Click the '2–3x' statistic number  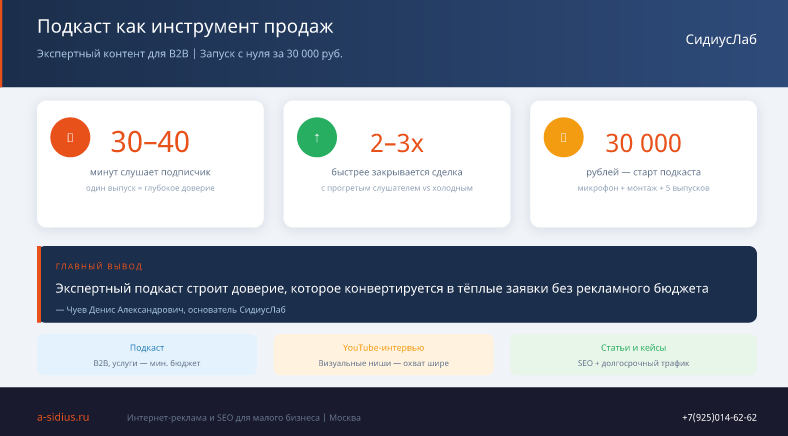pos(397,143)
